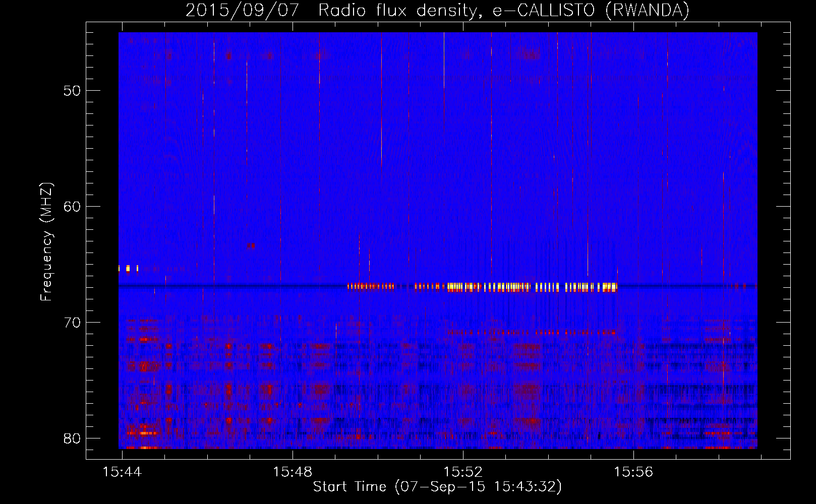Click the 15:52 time tick label
Screen dimensions: 816x504
pos(463,472)
